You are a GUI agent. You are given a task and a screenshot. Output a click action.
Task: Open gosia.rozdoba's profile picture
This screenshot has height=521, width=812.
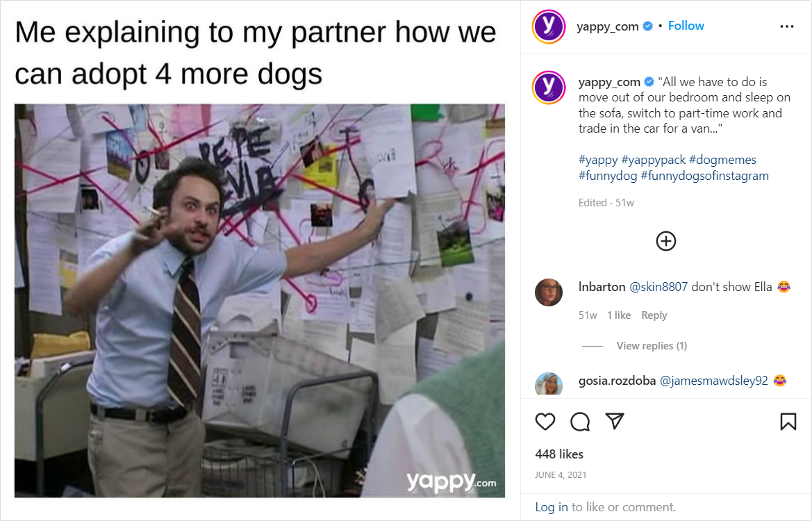tap(549, 383)
